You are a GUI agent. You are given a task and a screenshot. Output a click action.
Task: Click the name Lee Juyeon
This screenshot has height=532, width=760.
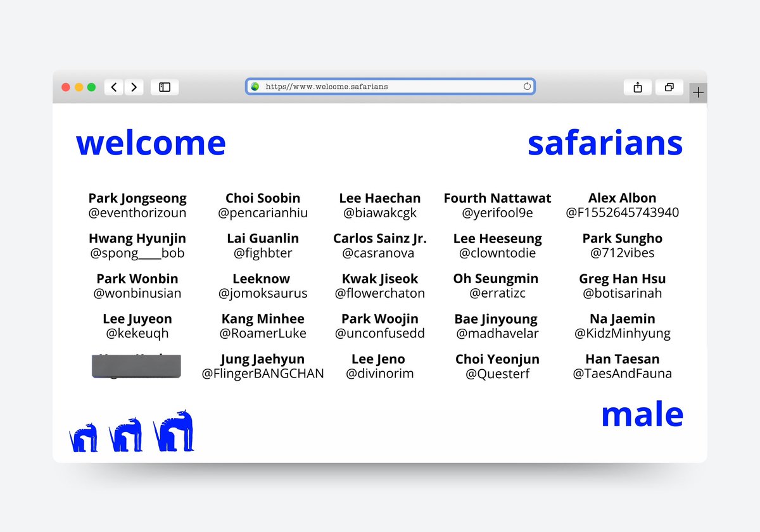point(137,319)
